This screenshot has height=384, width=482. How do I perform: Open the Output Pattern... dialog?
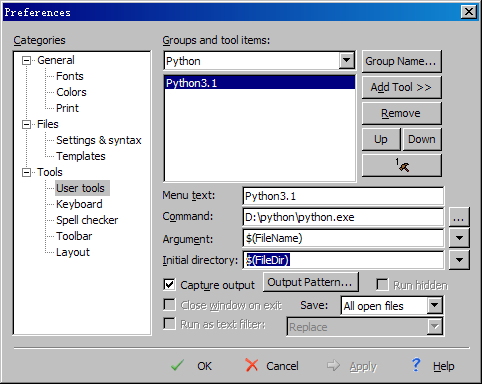[x=311, y=282]
